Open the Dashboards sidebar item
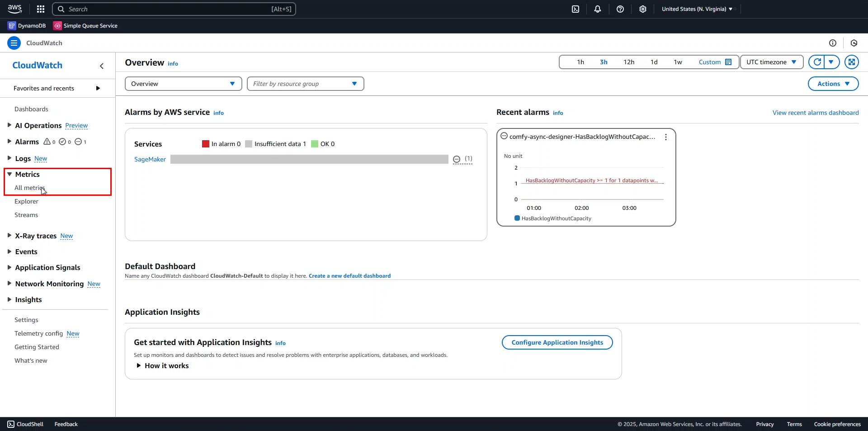 [31, 109]
